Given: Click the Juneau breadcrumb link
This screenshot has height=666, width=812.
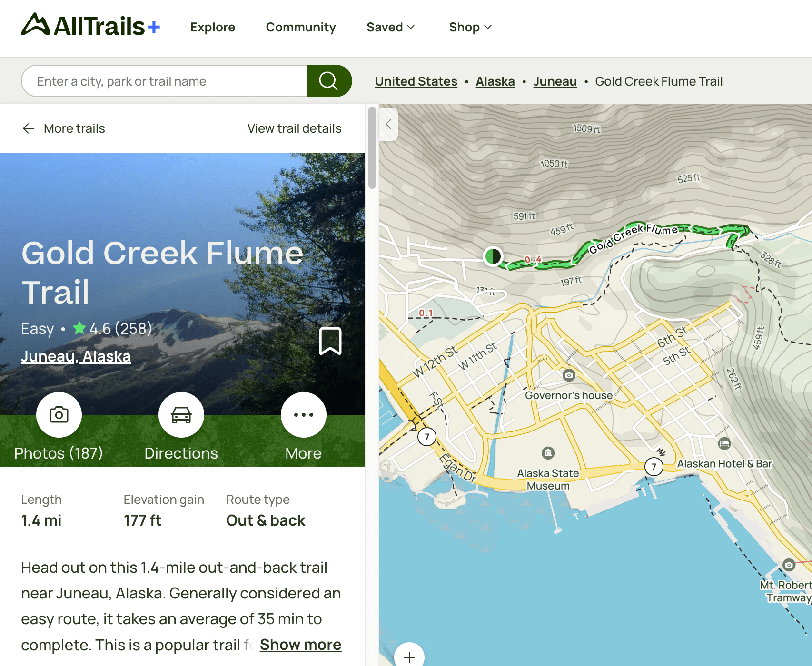Looking at the screenshot, I should tap(555, 81).
